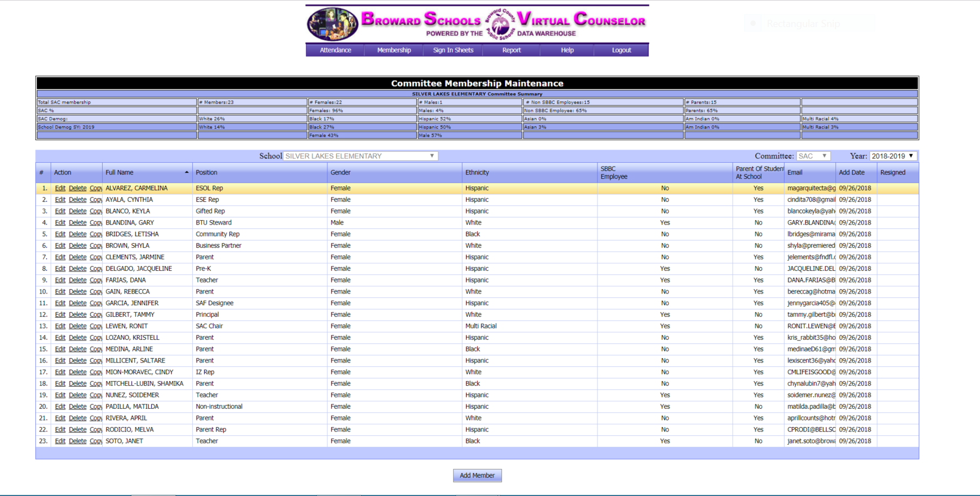Open the Membership menu

394,50
